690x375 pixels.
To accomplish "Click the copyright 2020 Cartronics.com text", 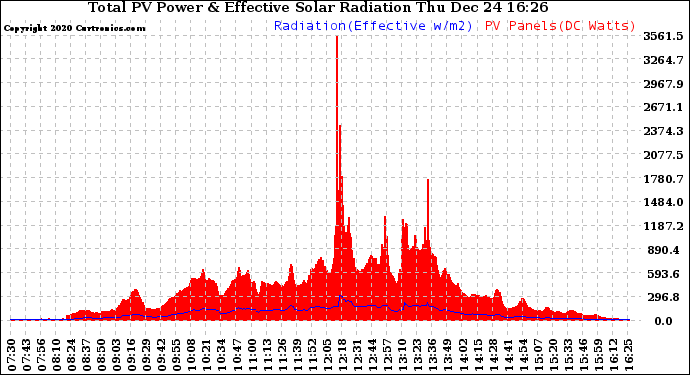I will 74,28.
